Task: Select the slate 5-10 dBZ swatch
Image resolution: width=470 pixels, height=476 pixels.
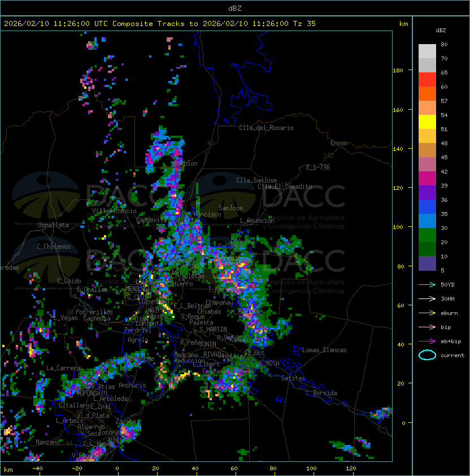Action: (x=427, y=263)
